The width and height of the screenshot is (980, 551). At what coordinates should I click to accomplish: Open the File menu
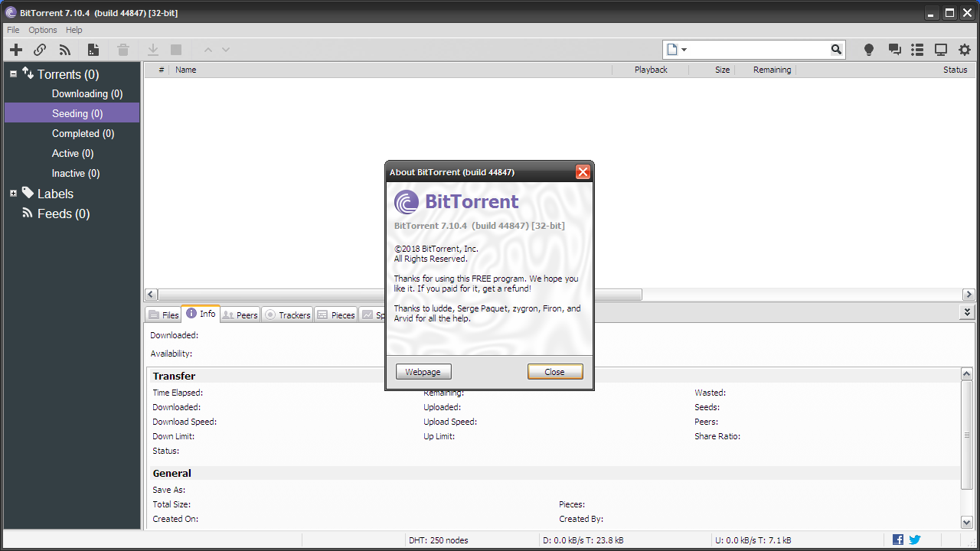click(13, 30)
